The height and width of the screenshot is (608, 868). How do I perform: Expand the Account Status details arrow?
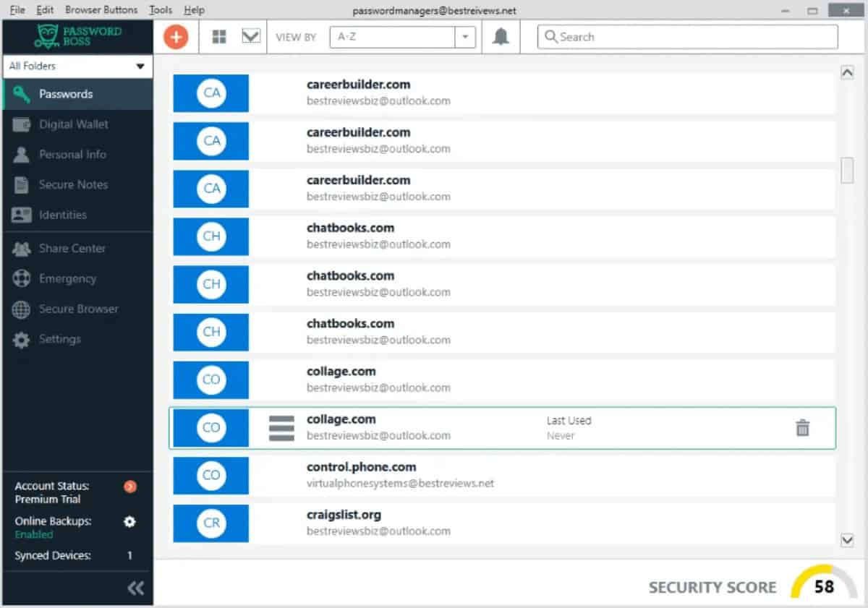coord(129,487)
